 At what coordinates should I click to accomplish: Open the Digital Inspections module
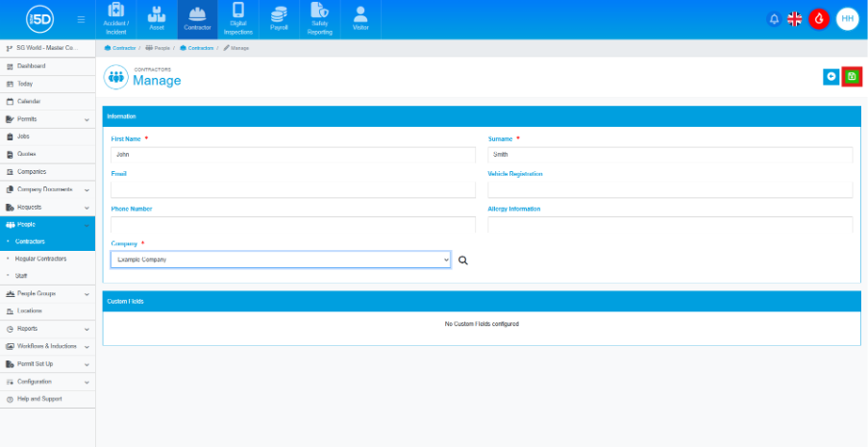(x=238, y=19)
